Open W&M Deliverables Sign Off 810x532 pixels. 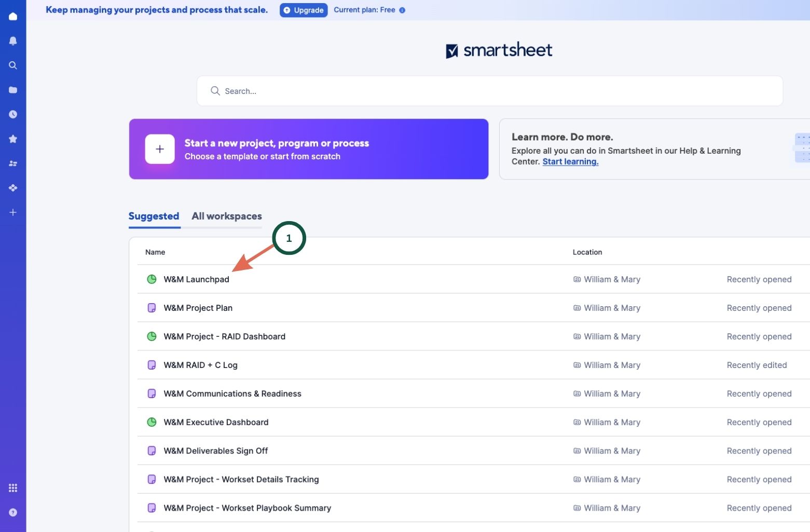click(x=215, y=451)
